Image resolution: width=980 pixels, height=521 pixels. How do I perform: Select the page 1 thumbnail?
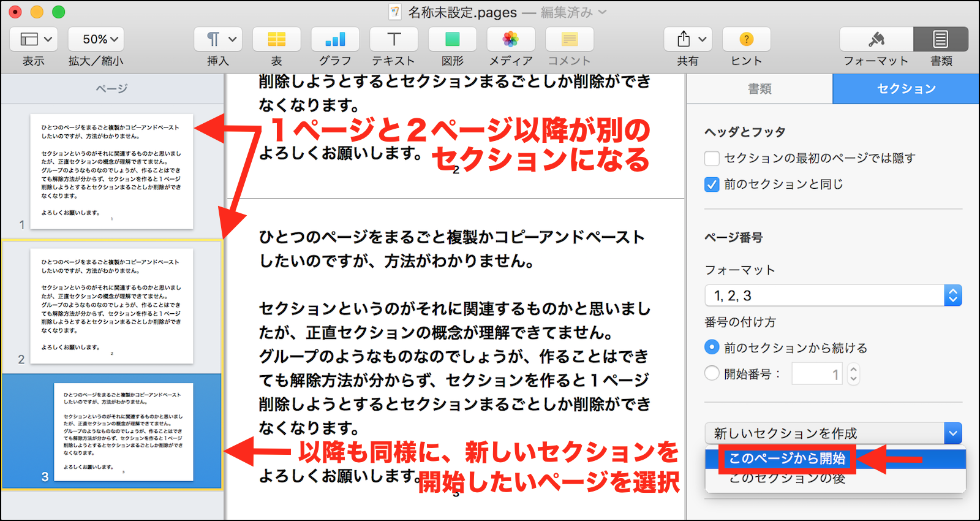(x=112, y=171)
